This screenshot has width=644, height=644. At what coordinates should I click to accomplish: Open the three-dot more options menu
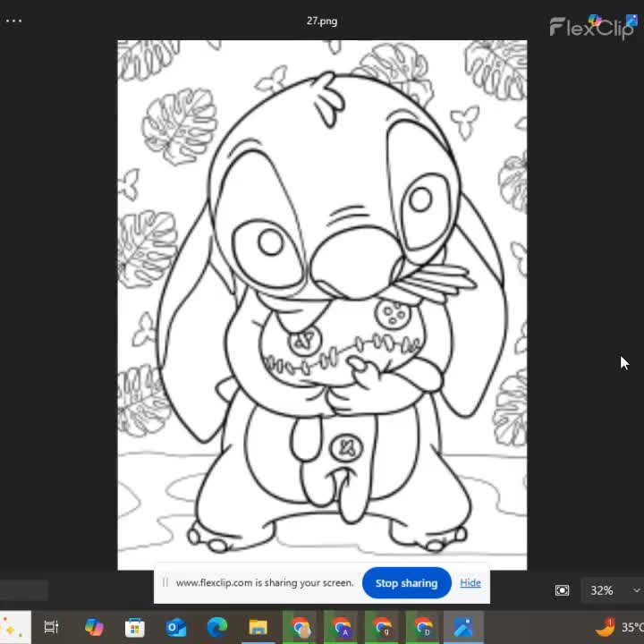point(13,21)
